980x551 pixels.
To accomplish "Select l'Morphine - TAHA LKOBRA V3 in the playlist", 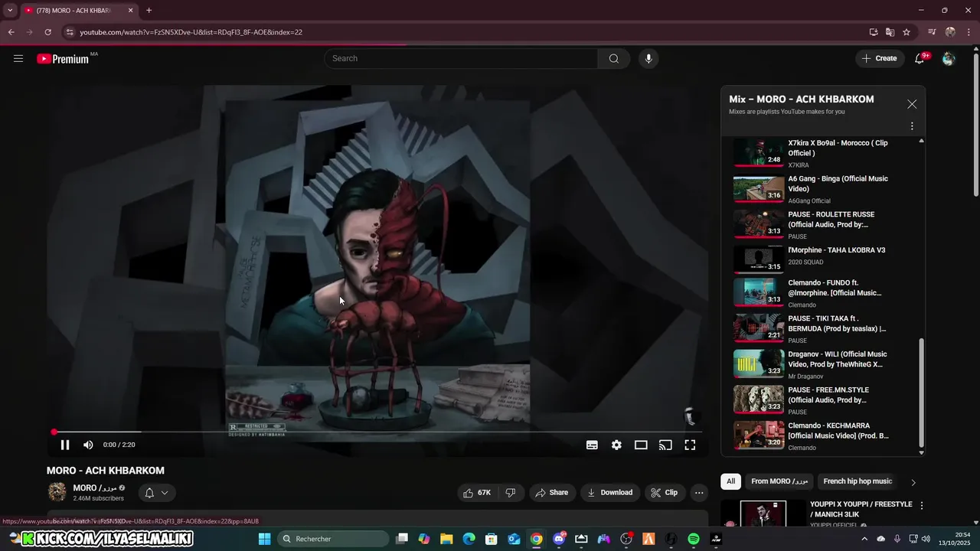I will [x=822, y=260].
